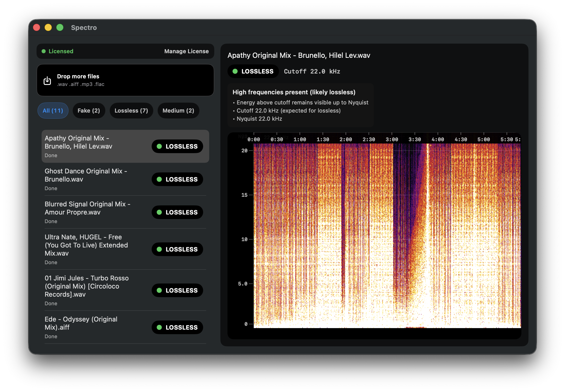
Task: Click LOSSLESS badge for Ede Odyssey track
Action: [x=177, y=327]
